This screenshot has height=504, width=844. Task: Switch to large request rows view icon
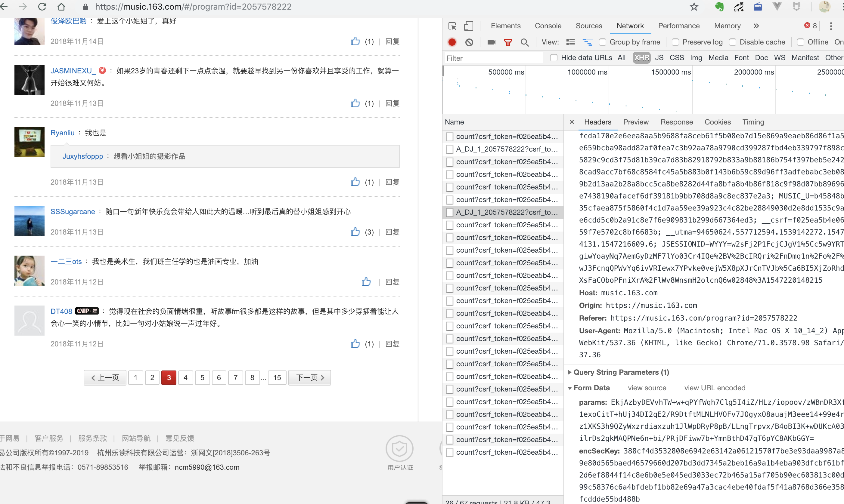(570, 42)
